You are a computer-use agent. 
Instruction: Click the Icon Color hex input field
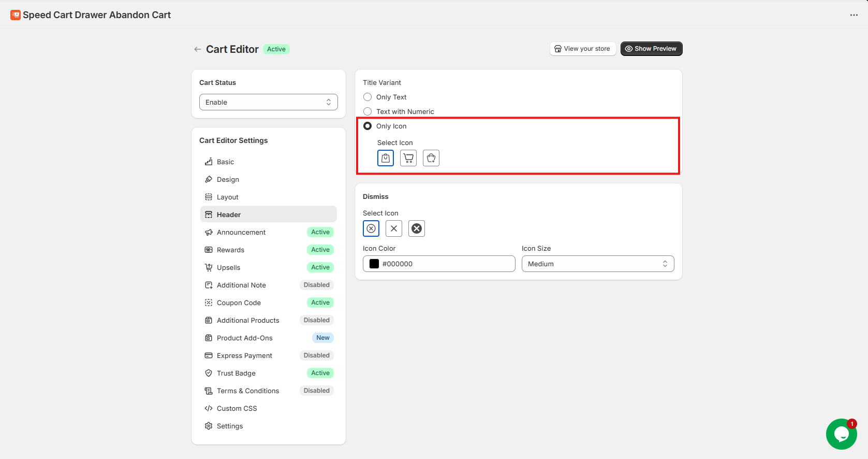[x=445, y=264]
